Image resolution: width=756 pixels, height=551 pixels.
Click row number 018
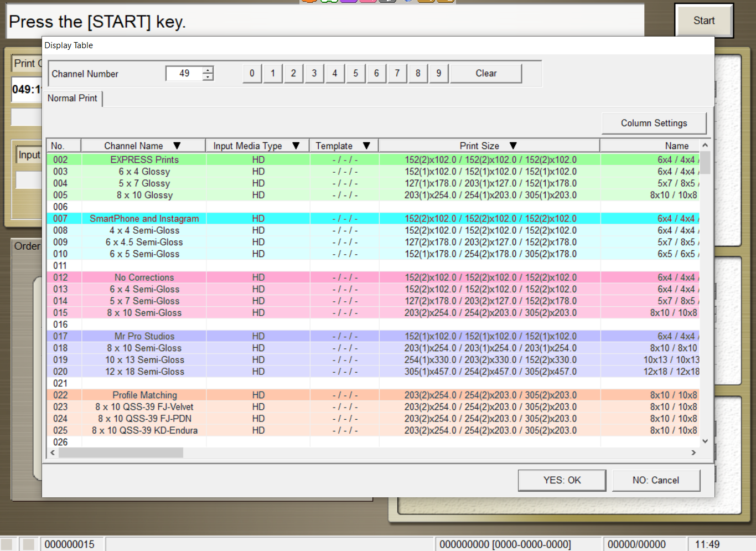60,348
